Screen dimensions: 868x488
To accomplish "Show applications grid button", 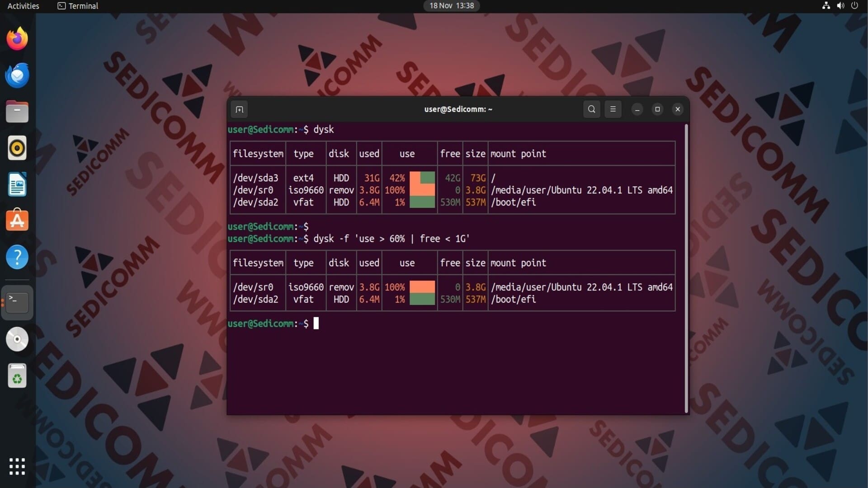I will point(17,466).
